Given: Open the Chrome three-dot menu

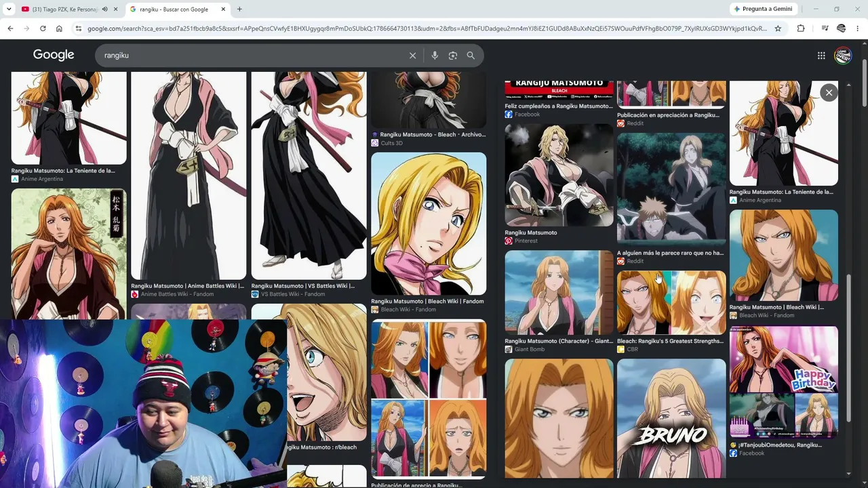Looking at the screenshot, I should coord(858,28).
